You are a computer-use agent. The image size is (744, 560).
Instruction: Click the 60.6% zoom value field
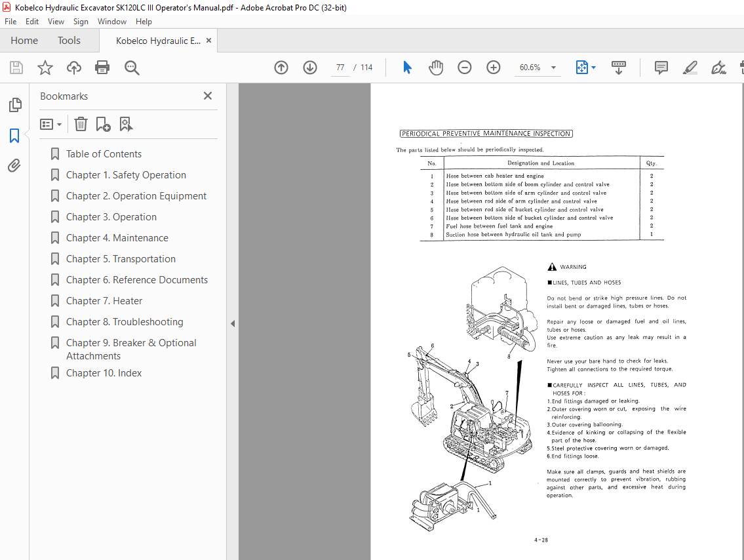click(530, 68)
